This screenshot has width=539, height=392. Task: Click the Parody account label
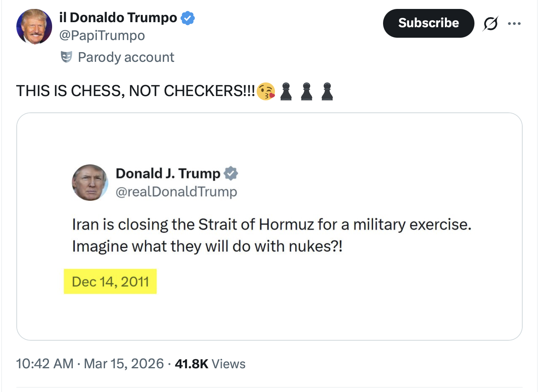(126, 57)
